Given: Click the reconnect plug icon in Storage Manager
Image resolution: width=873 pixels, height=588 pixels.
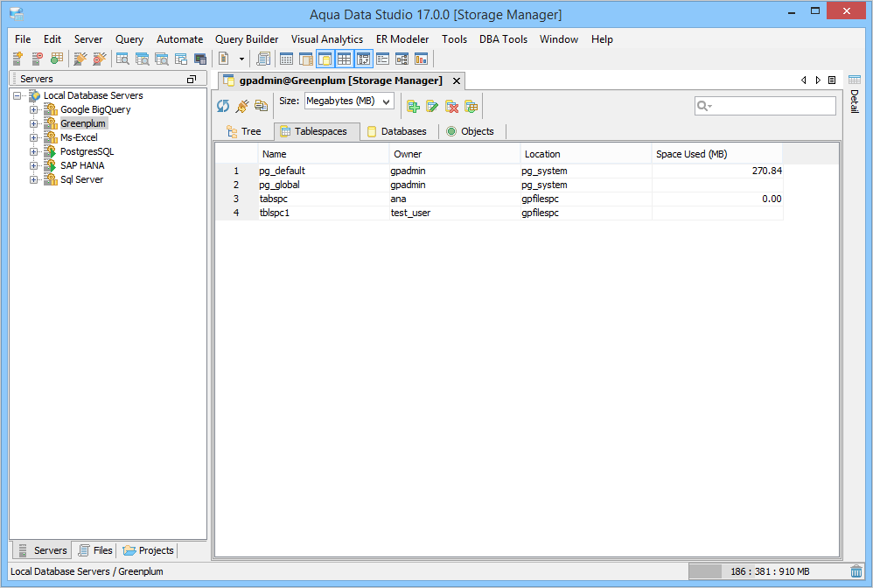Looking at the screenshot, I should pyautogui.click(x=242, y=106).
